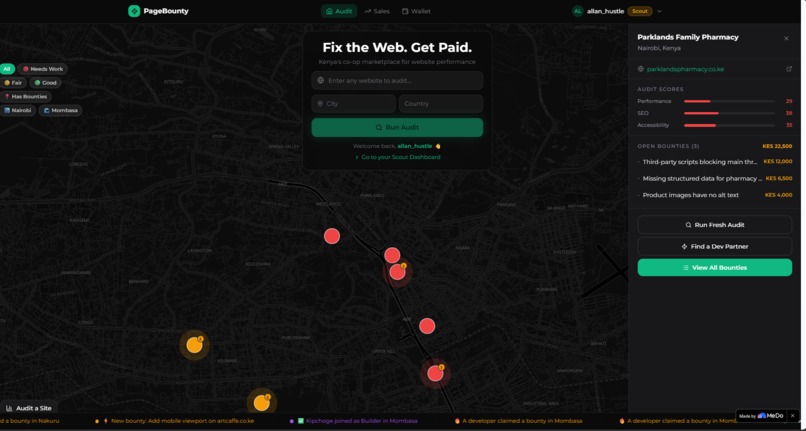Toggle the Needs Work filter
The width and height of the screenshot is (806, 431).
[x=43, y=69]
